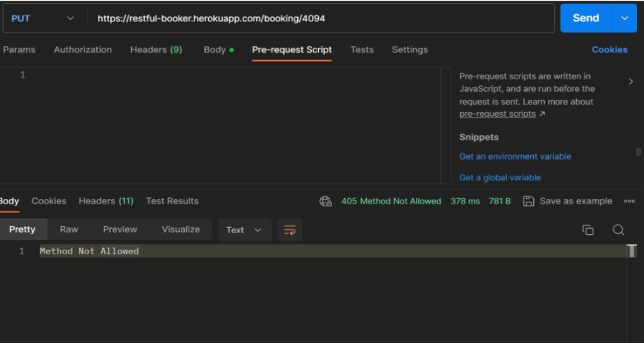Click Save as example

tap(576, 201)
